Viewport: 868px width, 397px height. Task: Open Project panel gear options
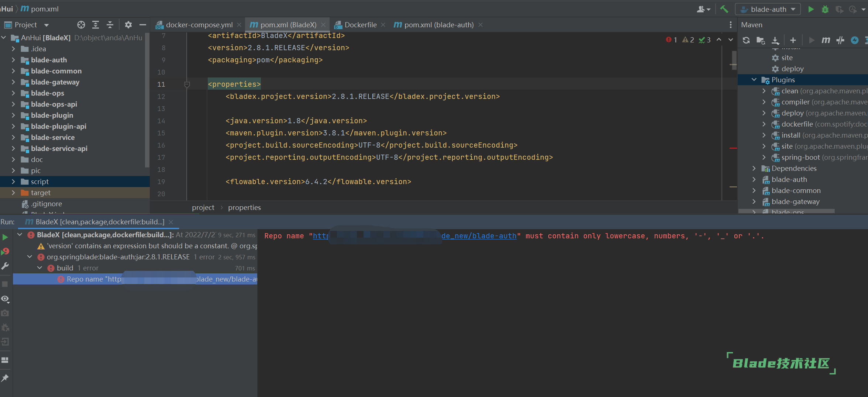128,25
